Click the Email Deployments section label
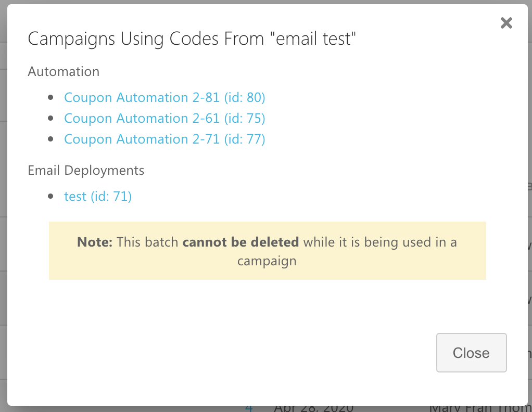 (x=86, y=171)
